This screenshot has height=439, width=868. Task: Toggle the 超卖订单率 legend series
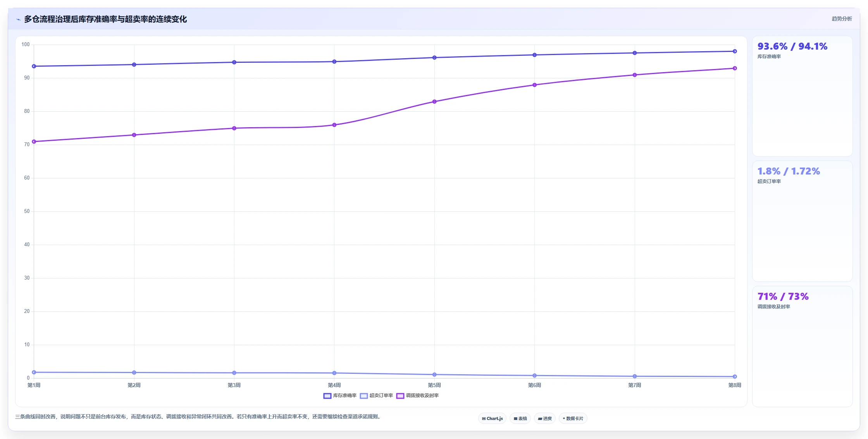[x=376, y=396]
